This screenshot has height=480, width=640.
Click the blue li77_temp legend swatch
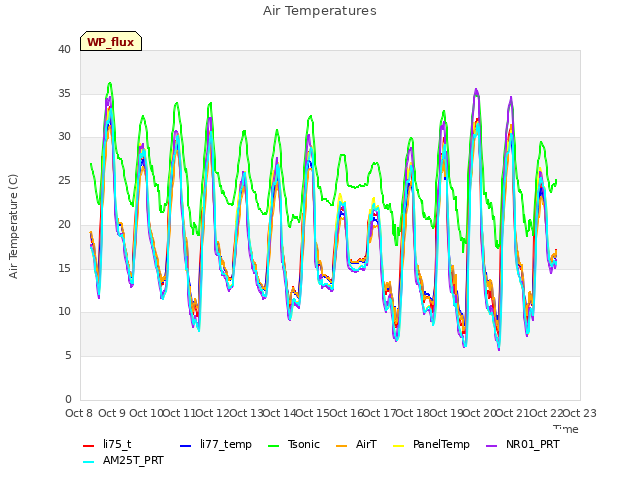point(186,445)
